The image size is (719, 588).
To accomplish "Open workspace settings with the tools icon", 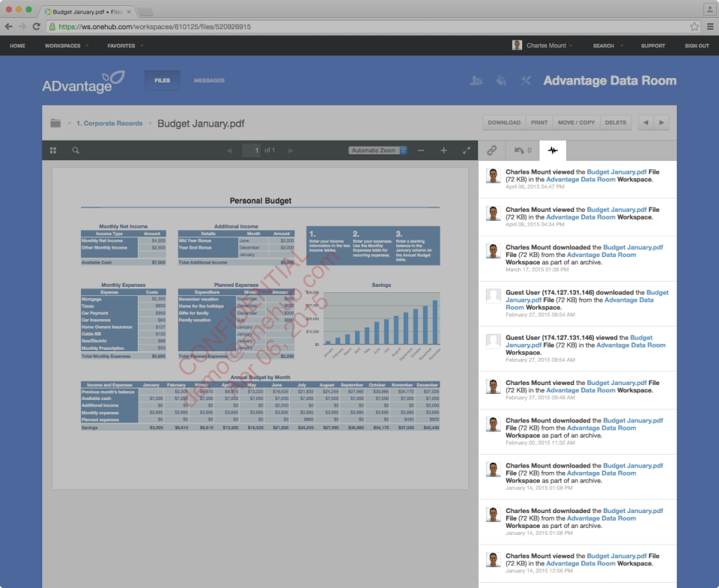I will 524,81.
